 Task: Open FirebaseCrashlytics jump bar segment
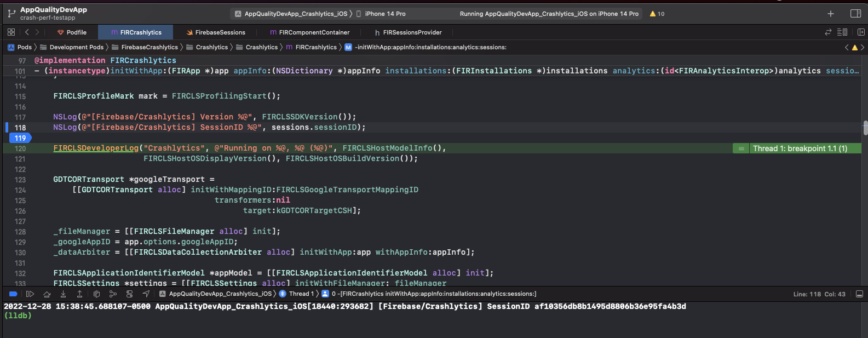pyautogui.click(x=144, y=47)
